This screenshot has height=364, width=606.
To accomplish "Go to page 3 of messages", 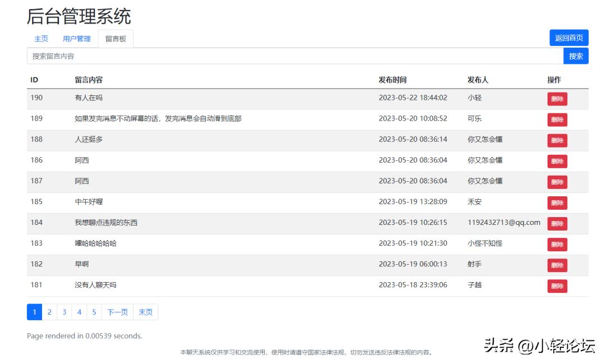I will click(65, 312).
